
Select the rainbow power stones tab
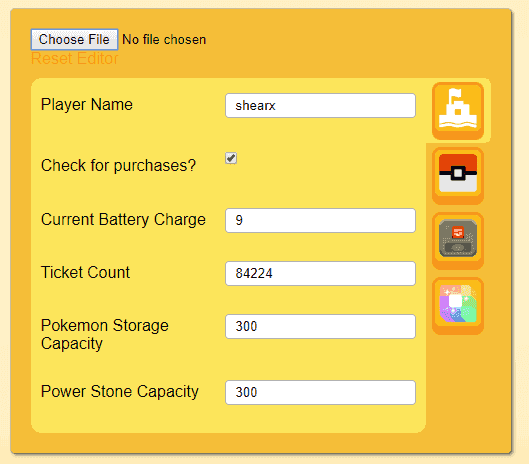tap(458, 306)
